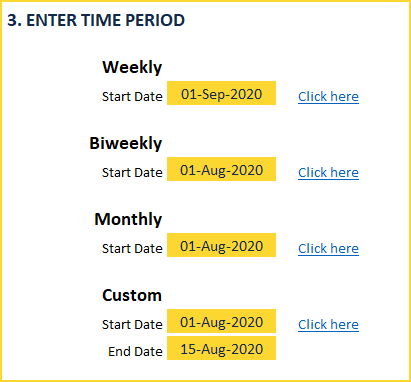Image resolution: width=411 pixels, height=382 pixels.
Task: Follow the Custom 'Click here' link
Action: (x=328, y=325)
